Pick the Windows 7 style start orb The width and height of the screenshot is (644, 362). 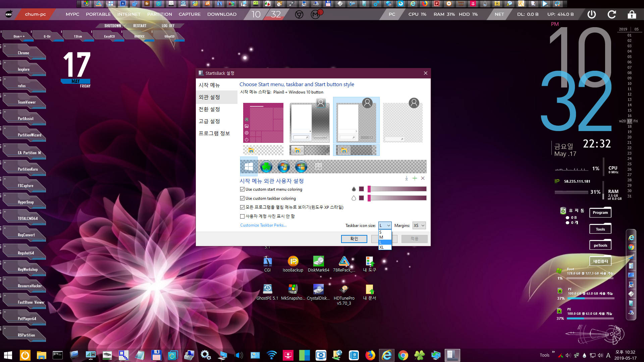tap(283, 167)
